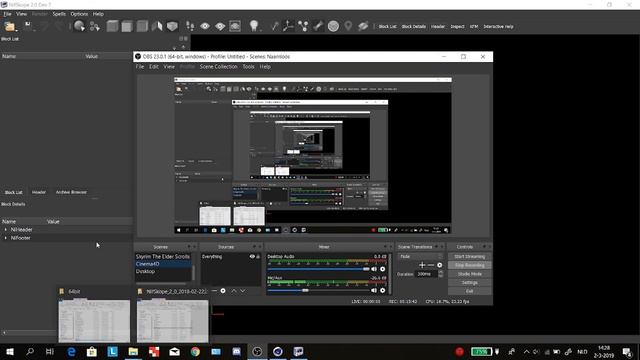Open Desktop Audio settings gear

click(382, 269)
